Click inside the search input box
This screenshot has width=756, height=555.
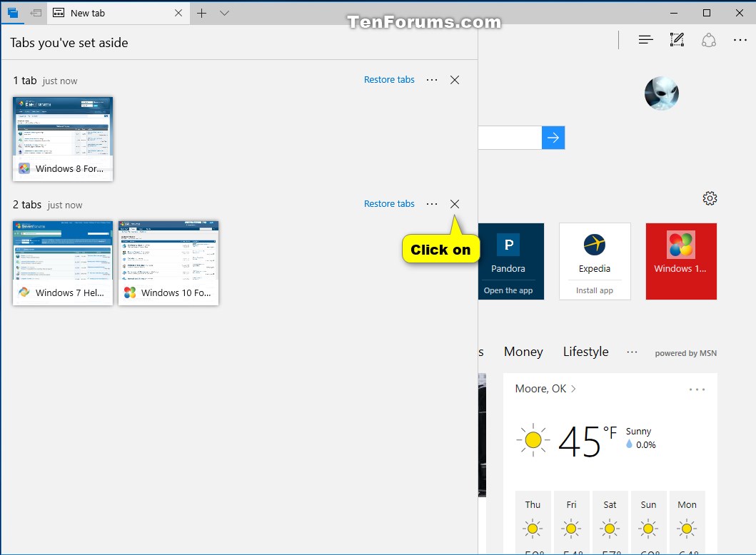(x=510, y=138)
